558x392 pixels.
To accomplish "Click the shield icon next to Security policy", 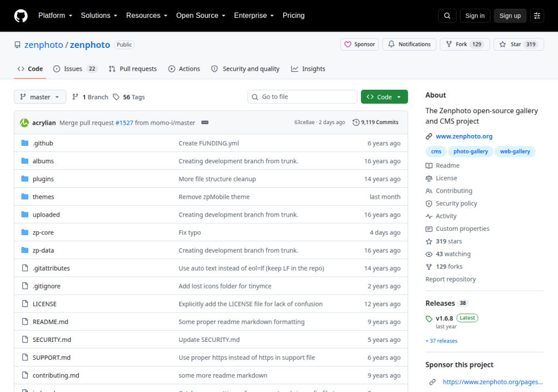I will (429, 204).
